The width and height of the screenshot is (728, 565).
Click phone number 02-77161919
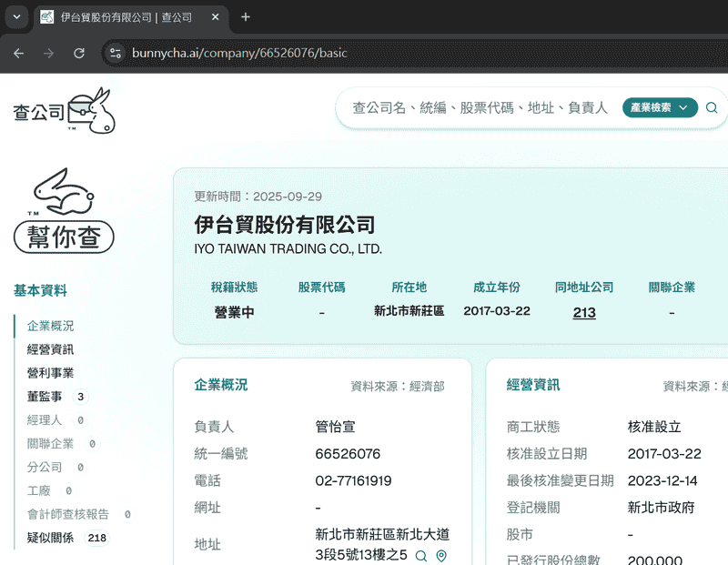pos(353,480)
